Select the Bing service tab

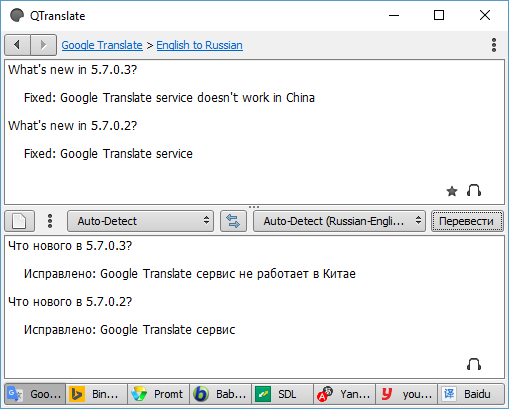coord(97,394)
